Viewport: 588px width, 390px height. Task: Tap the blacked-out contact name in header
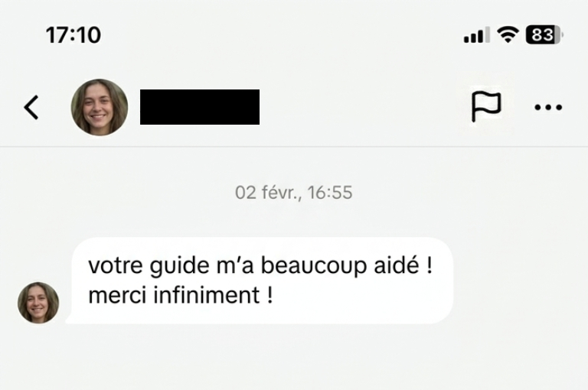click(200, 107)
